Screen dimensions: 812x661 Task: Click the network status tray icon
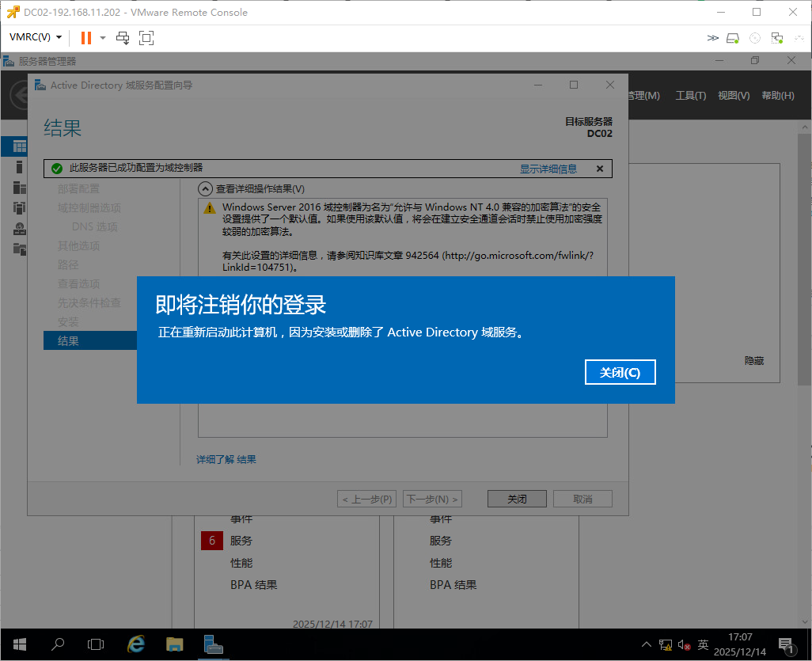(x=666, y=645)
